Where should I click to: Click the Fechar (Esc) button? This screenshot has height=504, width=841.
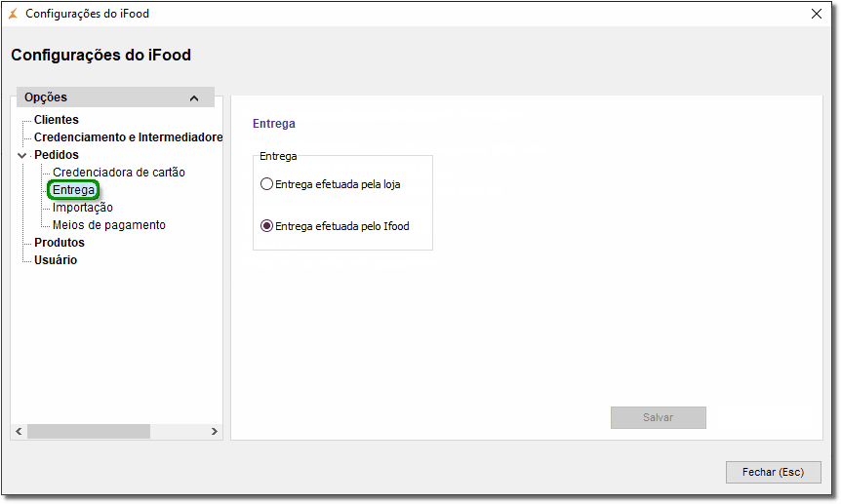(773, 472)
